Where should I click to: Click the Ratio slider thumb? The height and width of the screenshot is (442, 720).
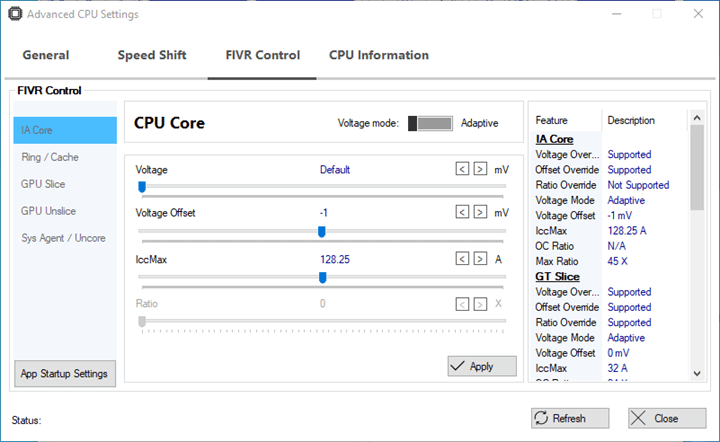(142, 321)
